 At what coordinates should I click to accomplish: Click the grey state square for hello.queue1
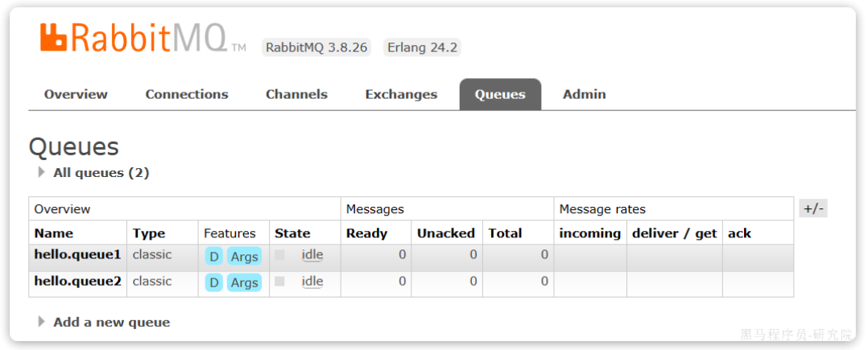pyautogui.click(x=279, y=255)
